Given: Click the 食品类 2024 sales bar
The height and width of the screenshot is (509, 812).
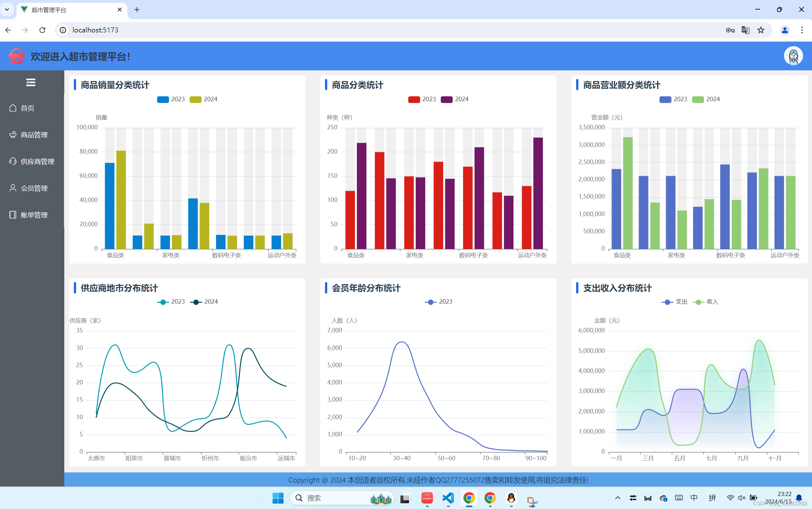Looking at the screenshot, I should click(x=121, y=200).
